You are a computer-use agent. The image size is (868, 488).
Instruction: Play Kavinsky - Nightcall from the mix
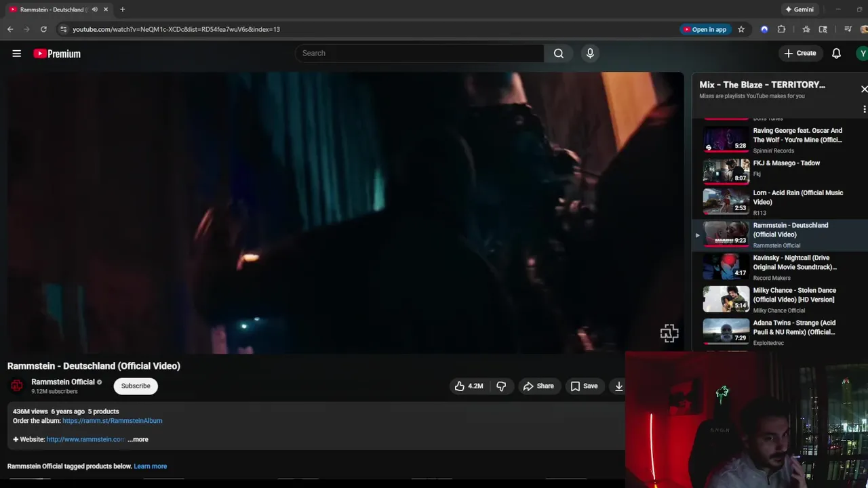click(780, 268)
